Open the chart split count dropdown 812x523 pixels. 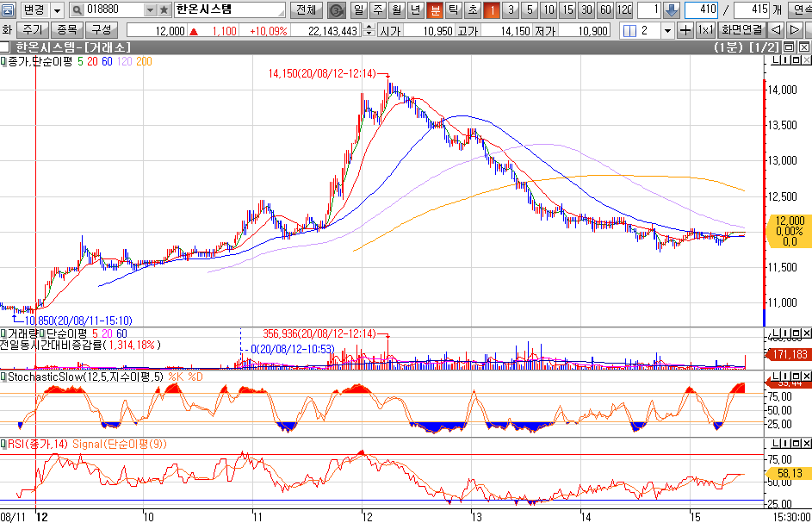click(x=667, y=30)
